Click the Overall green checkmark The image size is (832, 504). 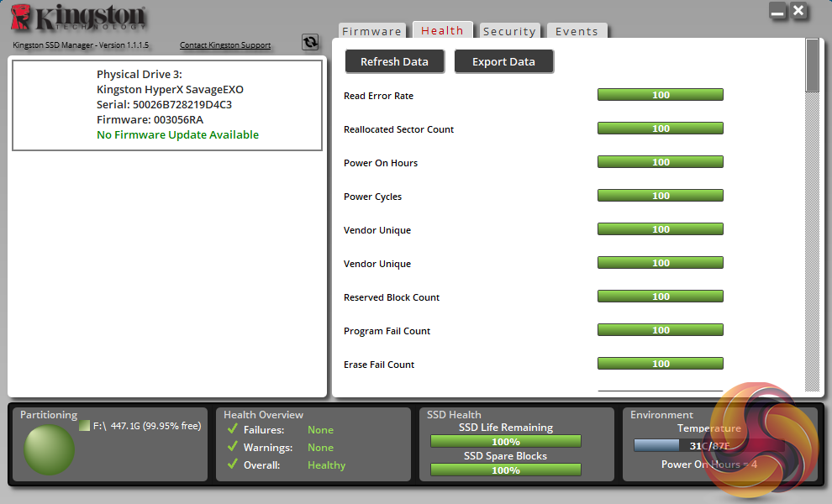pos(232,465)
